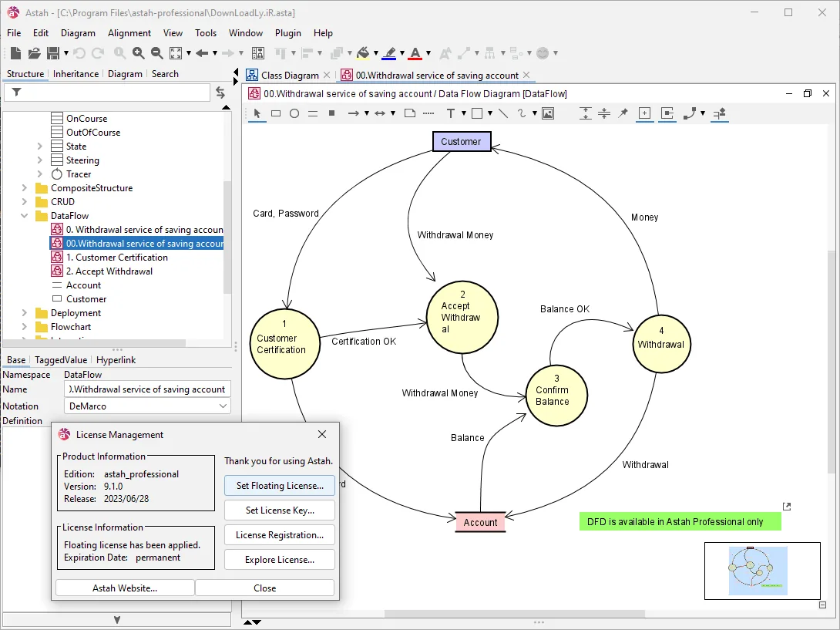Select the Data Flow arrow tool

point(354,113)
